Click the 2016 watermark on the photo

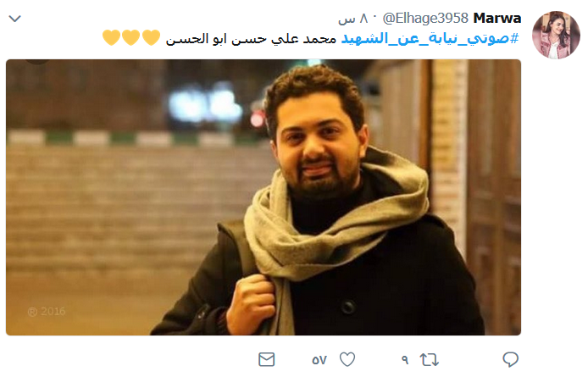coord(47,312)
